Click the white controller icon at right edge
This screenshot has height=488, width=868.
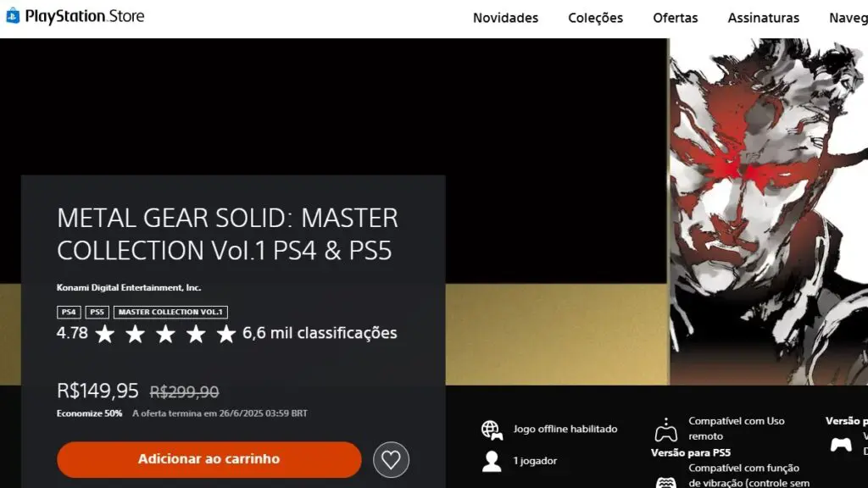coord(841,444)
